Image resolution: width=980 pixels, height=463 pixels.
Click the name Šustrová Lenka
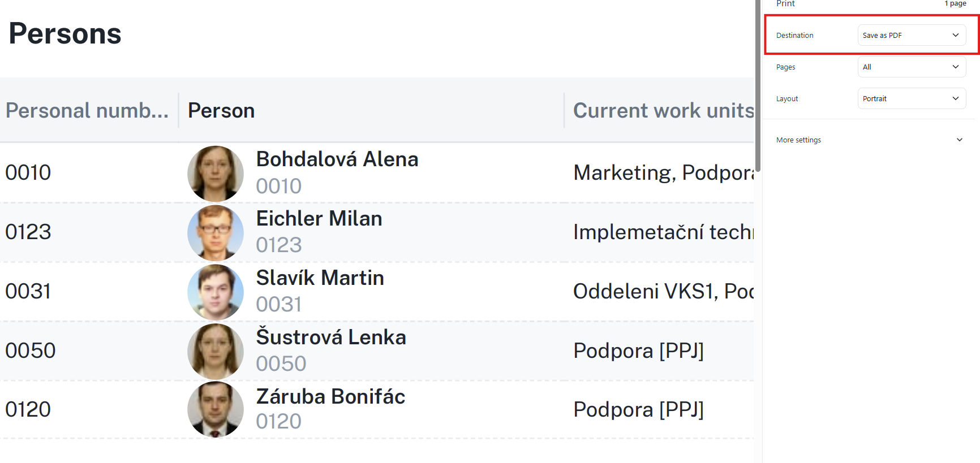(x=331, y=337)
